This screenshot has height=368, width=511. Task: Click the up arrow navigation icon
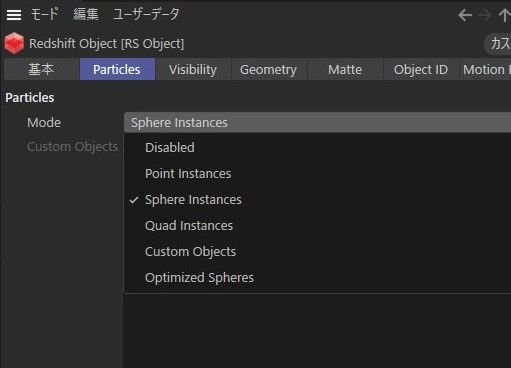pyautogui.click(x=505, y=15)
